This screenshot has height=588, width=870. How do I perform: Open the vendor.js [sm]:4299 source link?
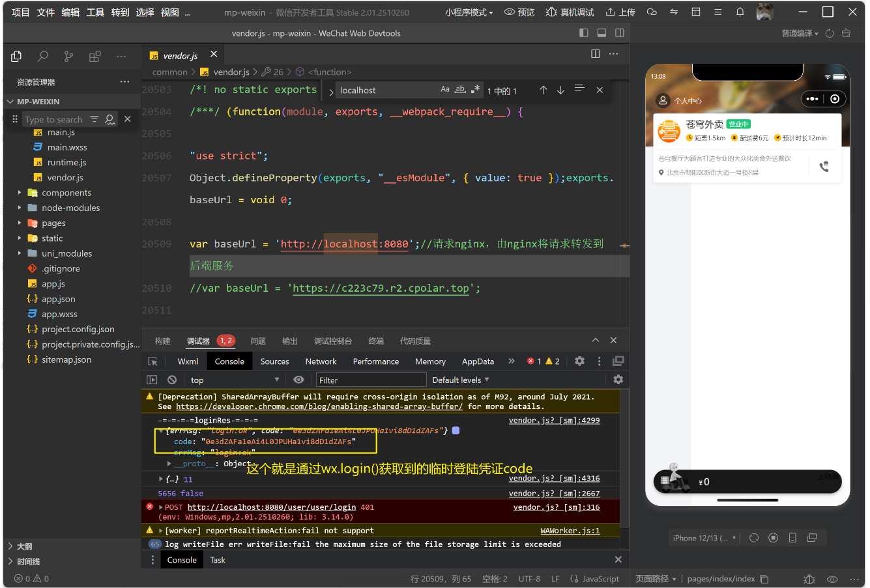coord(554,421)
